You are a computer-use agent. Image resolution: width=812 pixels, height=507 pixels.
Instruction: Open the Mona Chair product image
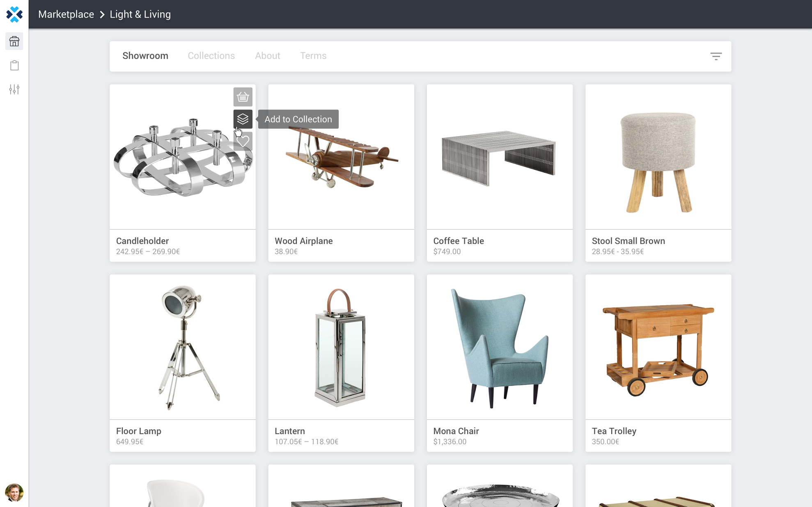point(500,347)
